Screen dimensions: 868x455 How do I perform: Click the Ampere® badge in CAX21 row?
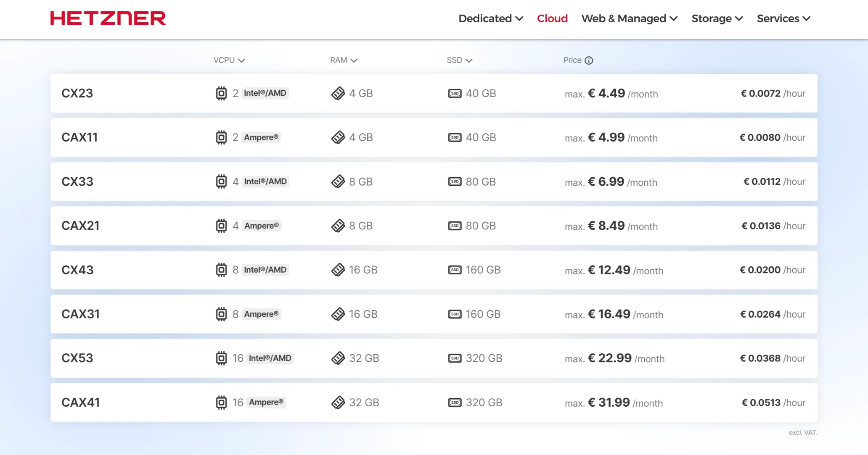[262, 226]
